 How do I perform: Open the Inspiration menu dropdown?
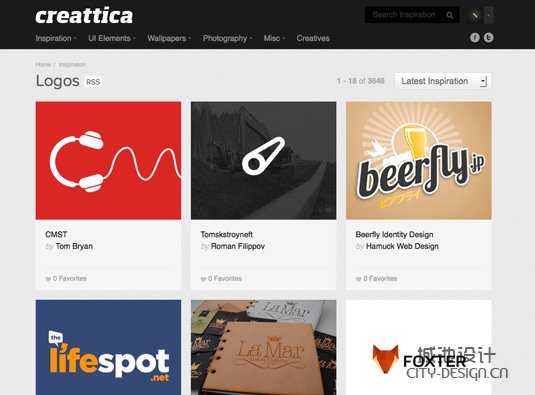[x=56, y=38]
